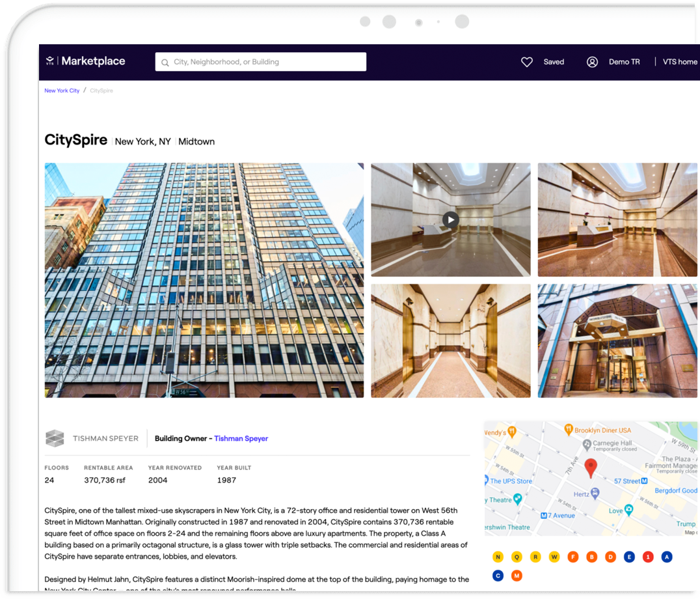Play the lobby video
Screen dimensions: 700x599
point(450,220)
